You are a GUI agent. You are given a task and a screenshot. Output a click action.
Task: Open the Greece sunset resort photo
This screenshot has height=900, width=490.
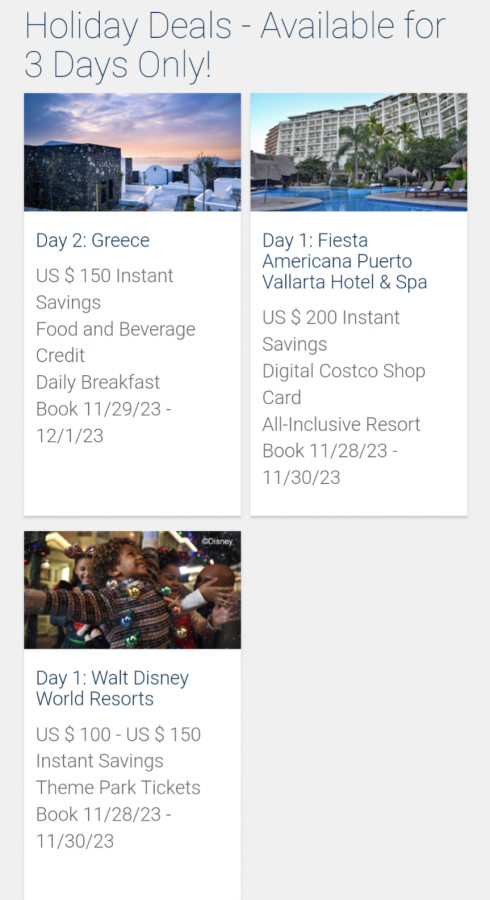click(x=133, y=152)
